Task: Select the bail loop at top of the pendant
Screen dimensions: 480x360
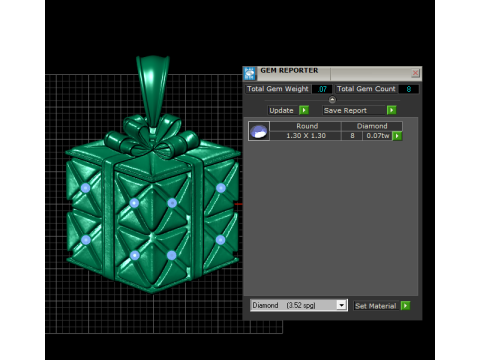Action: pos(153,90)
